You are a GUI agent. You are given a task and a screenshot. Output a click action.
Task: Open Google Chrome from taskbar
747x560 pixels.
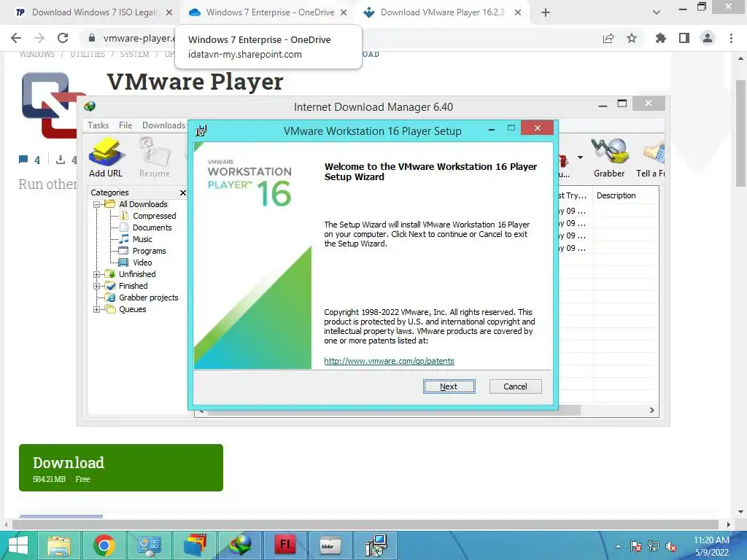click(x=104, y=545)
